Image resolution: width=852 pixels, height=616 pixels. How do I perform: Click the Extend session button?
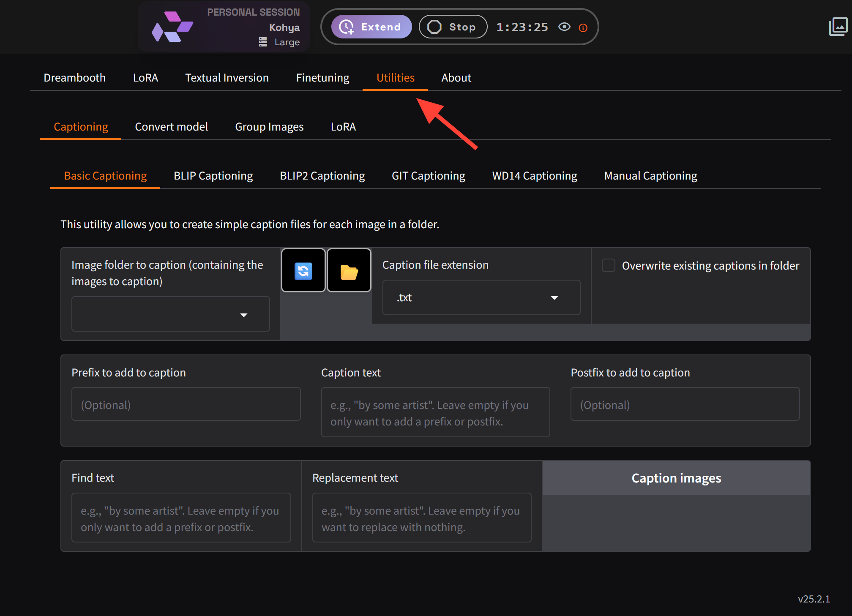click(371, 27)
